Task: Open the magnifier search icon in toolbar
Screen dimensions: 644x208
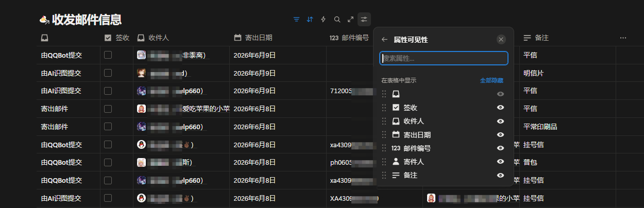Action: [337, 20]
